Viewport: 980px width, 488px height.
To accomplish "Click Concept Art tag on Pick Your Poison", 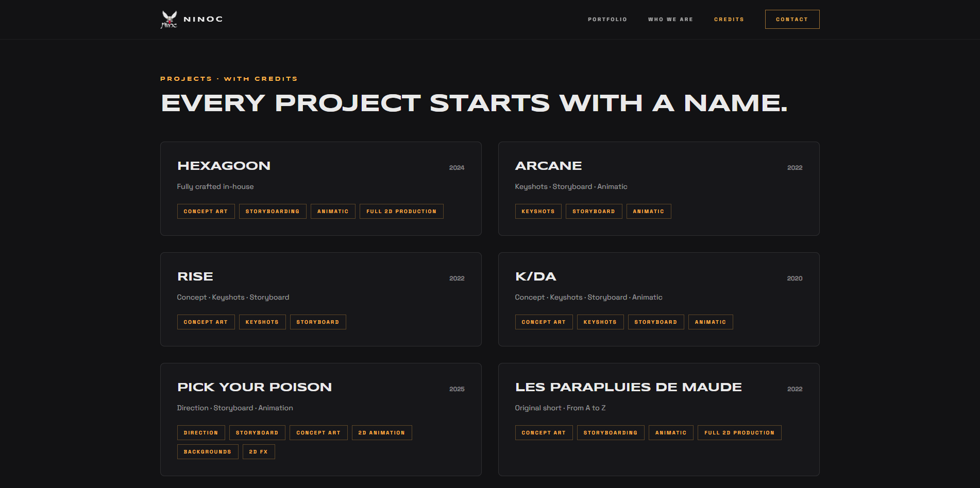I will [318, 433].
